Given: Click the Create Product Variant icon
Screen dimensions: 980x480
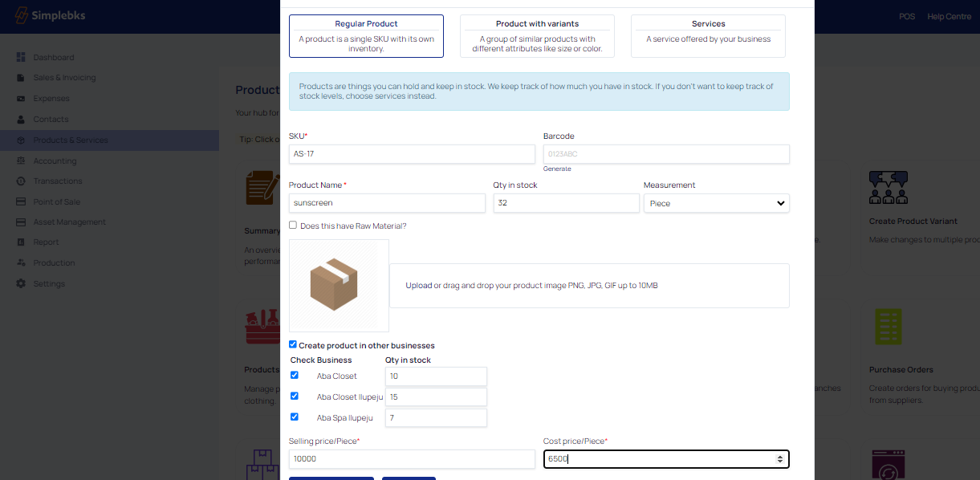Looking at the screenshot, I should click(x=888, y=188).
